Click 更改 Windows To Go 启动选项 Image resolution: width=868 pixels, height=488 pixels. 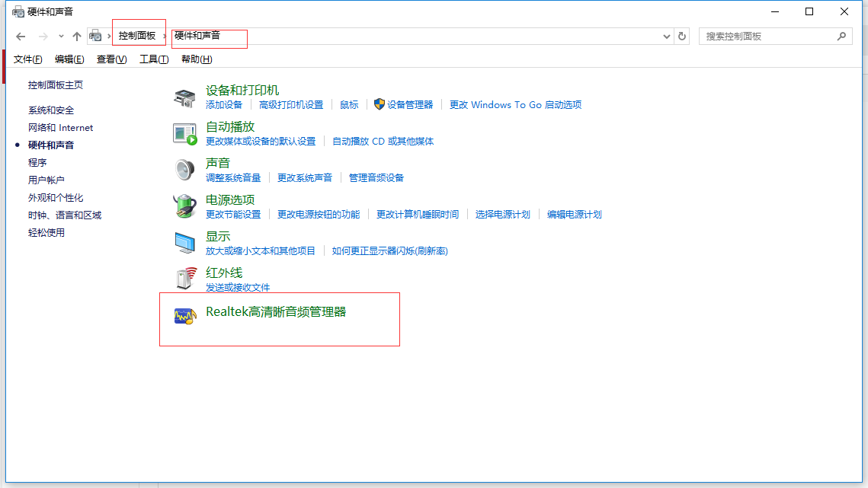coord(515,104)
